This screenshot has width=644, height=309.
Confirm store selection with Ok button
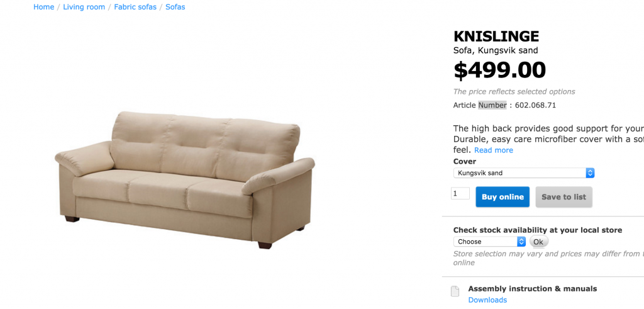[x=538, y=242]
